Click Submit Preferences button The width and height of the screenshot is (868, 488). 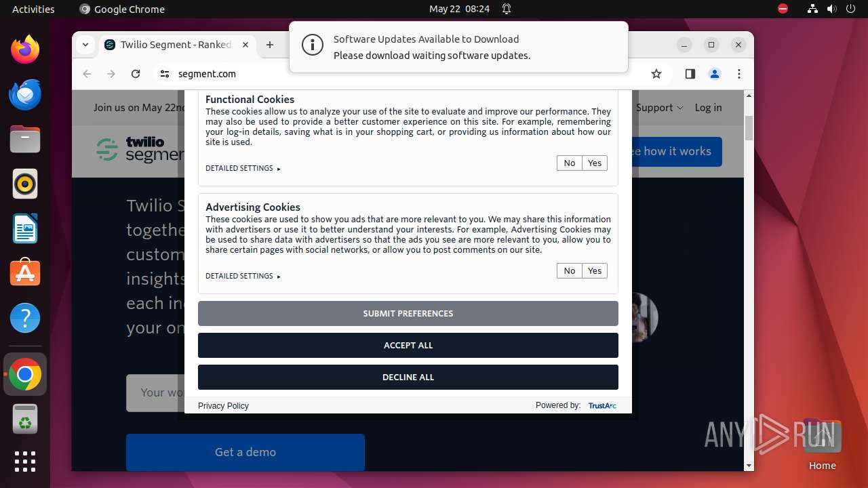point(408,313)
